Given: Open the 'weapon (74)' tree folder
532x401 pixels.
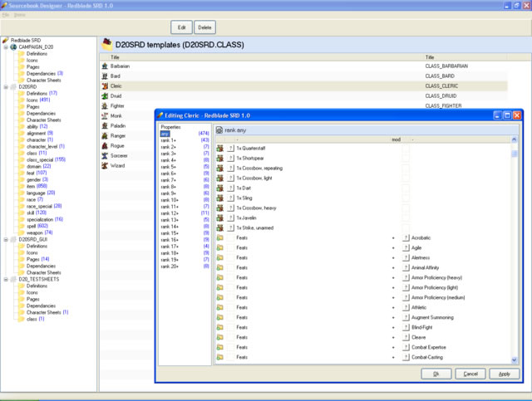Looking at the screenshot, I should pyautogui.click(x=39, y=232).
